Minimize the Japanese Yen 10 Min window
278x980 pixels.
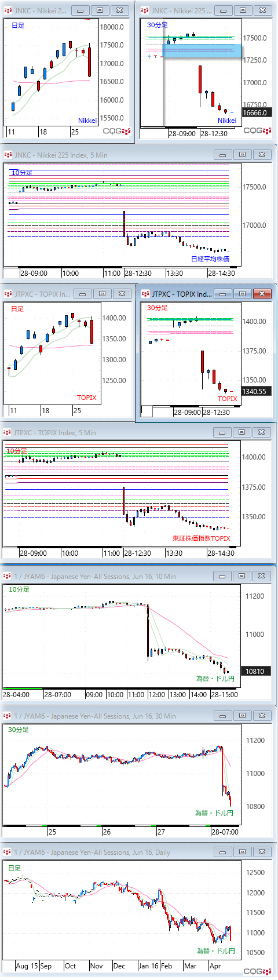click(x=223, y=576)
